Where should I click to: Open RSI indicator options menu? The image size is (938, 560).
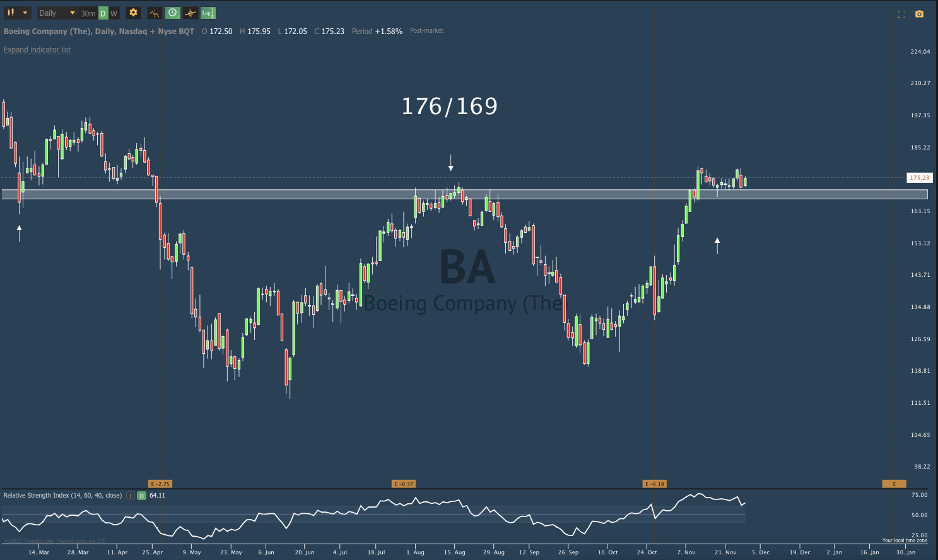[131, 496]
